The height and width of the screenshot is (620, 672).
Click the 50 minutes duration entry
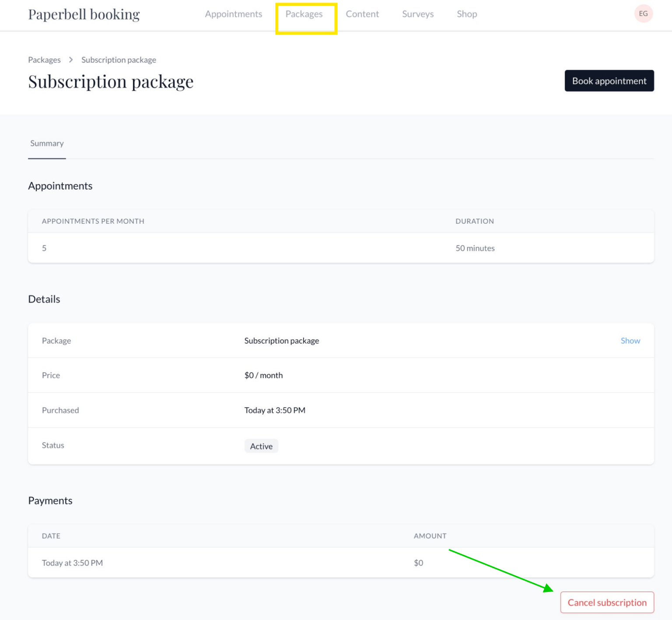(475, 248)
